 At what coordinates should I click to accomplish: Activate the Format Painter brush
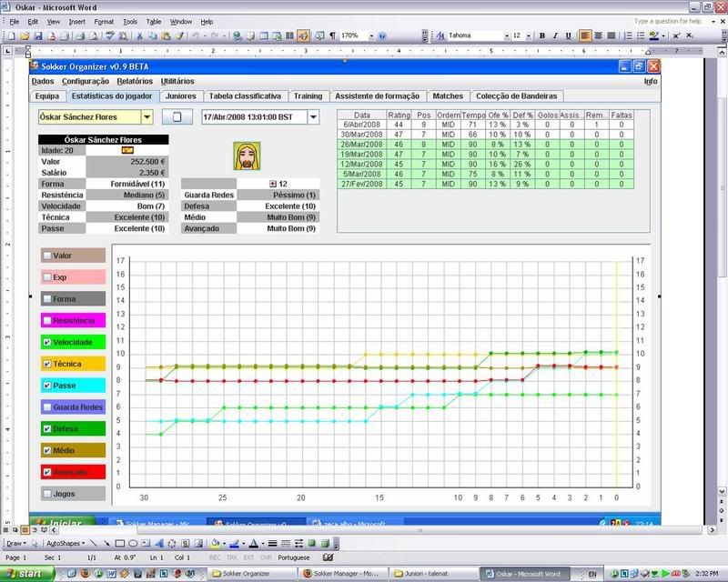click(179, 35)
